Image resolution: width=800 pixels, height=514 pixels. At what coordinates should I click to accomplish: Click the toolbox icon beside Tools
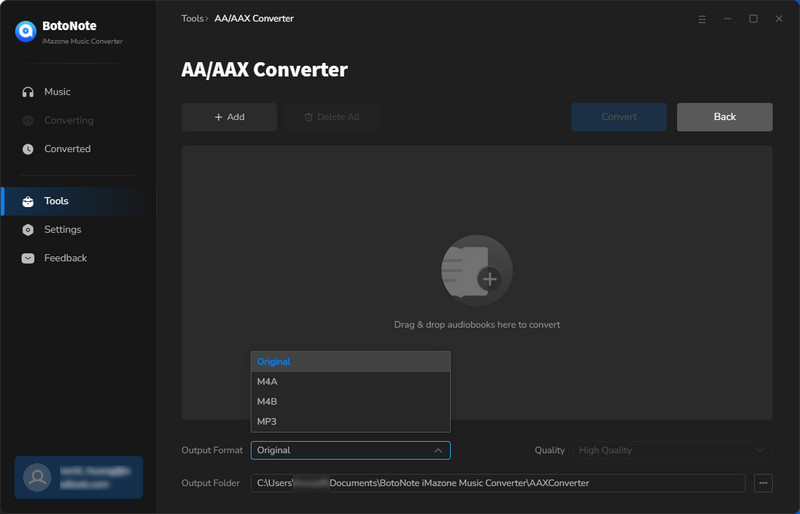[x=28, y=201]
